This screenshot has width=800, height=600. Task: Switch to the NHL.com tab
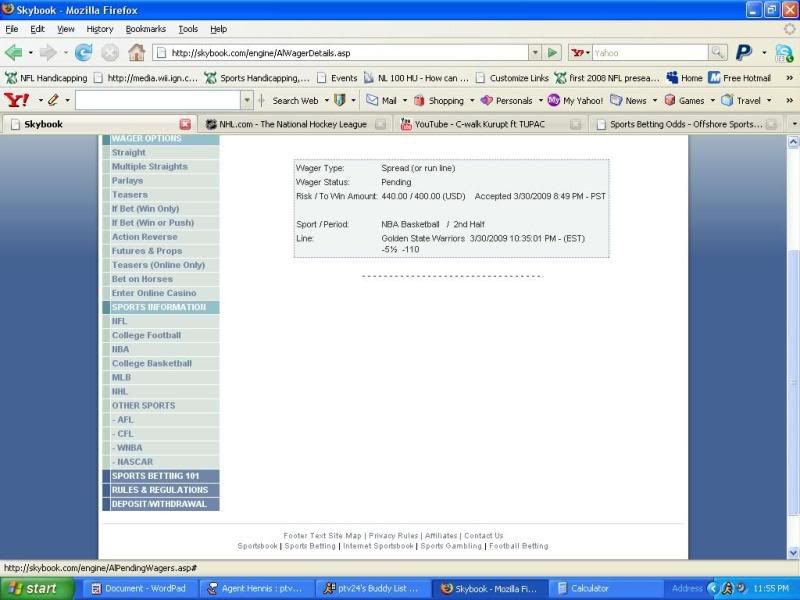293,124
